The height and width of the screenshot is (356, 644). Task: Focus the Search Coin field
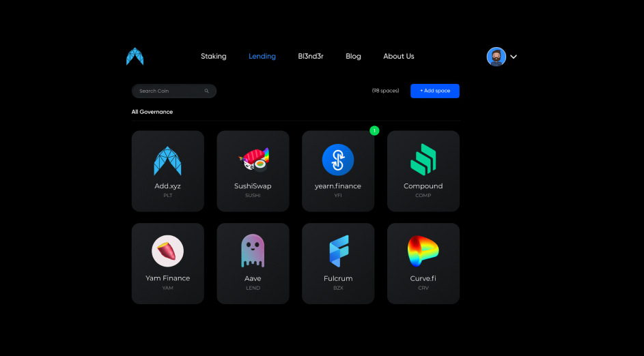[x=174, y=91]
